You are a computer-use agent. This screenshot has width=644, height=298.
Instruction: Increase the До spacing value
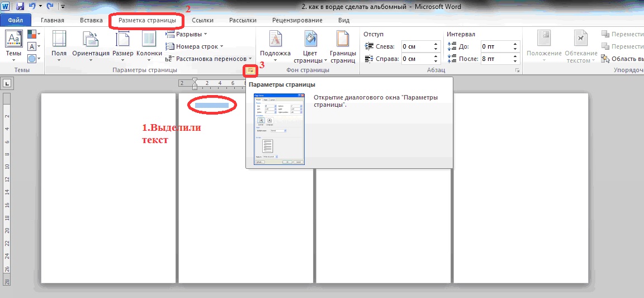515,44
